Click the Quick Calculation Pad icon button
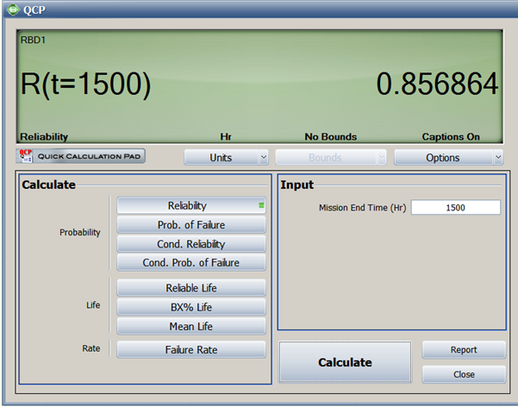Viewport: 518px width, 407px height. pyautogui.click(x=80, y=156)
